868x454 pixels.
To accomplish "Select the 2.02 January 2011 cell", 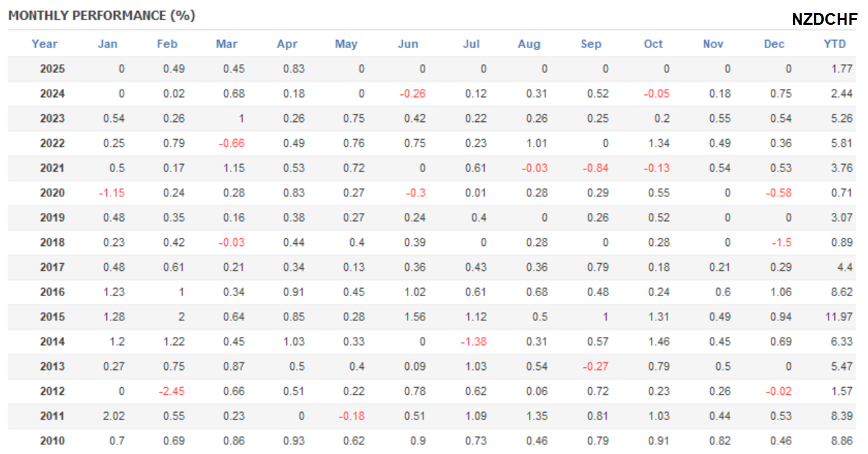I will point(113,416).
